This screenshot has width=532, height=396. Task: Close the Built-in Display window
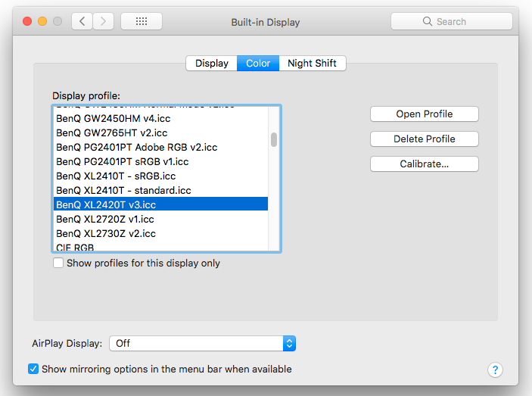coord(27,21)
